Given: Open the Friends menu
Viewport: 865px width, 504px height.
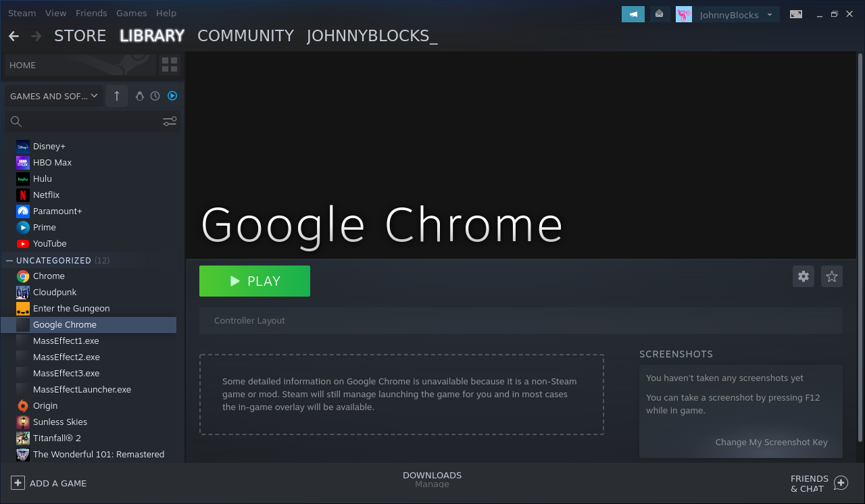Looking at the screenshot, I should (91, 13).
